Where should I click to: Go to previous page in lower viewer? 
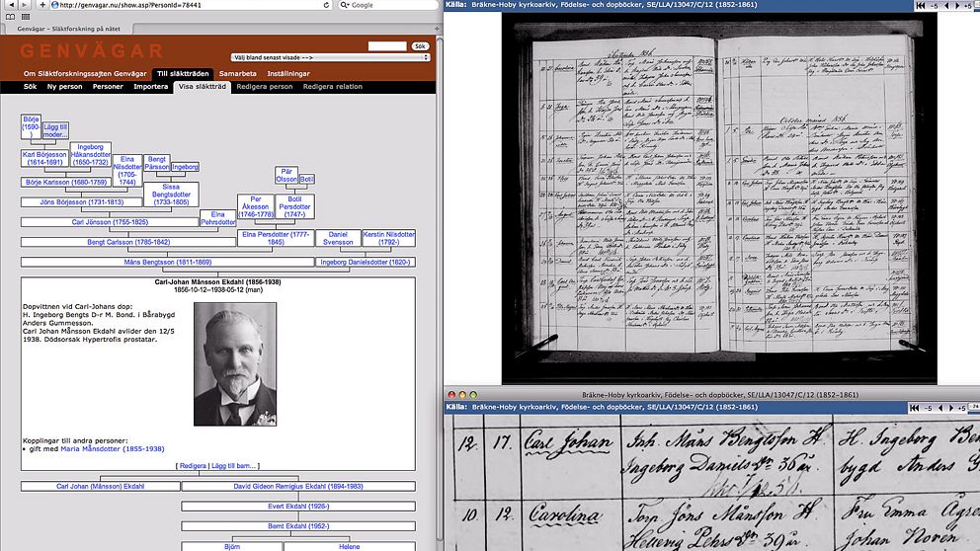(940, 408)
